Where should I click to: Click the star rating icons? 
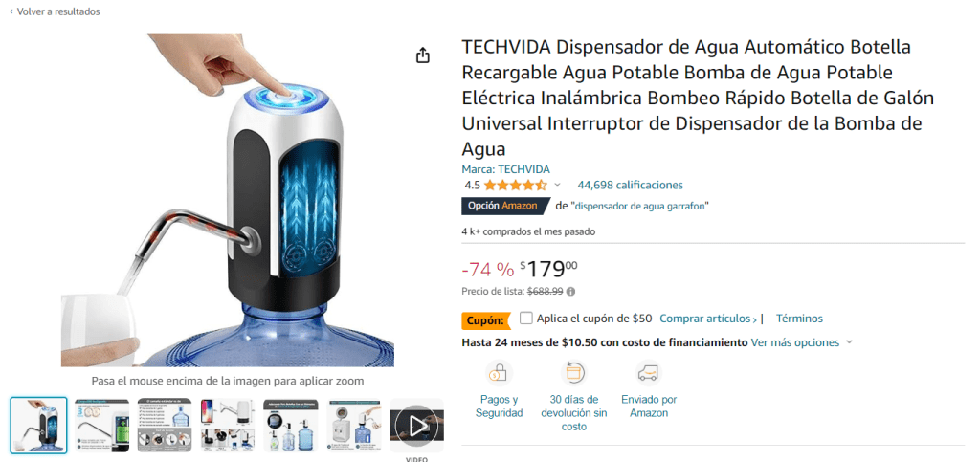click(x=515, y=186)
